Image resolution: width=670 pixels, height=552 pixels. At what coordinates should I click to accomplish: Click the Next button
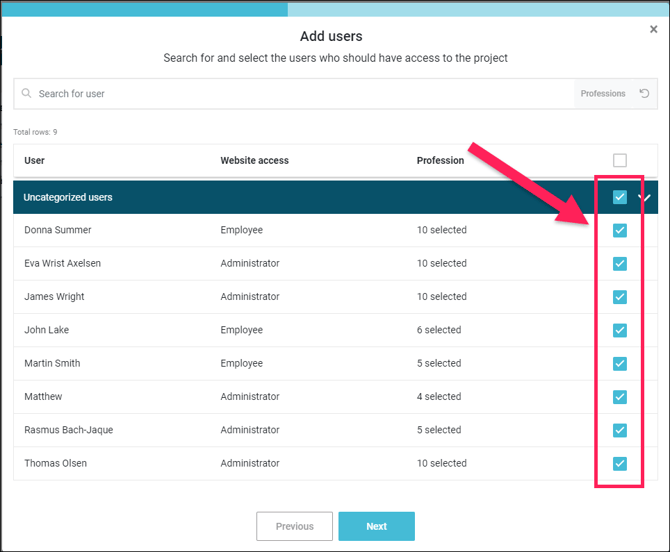click(376, 526)
